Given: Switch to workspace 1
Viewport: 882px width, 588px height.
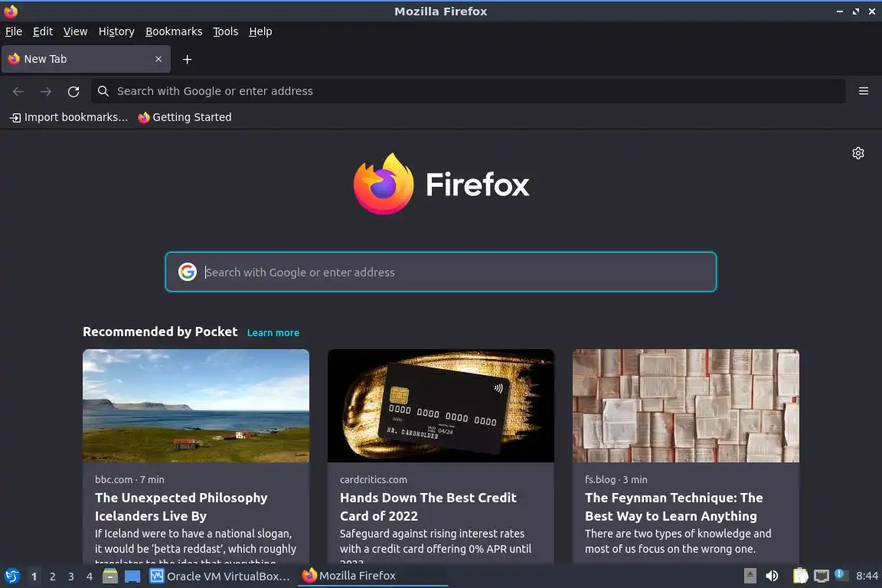Looking at the screenshot, I should point(34,577).
